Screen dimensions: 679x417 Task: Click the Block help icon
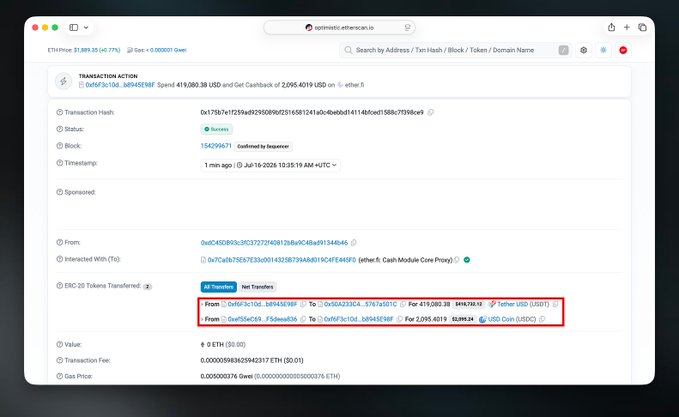point(60,146)
